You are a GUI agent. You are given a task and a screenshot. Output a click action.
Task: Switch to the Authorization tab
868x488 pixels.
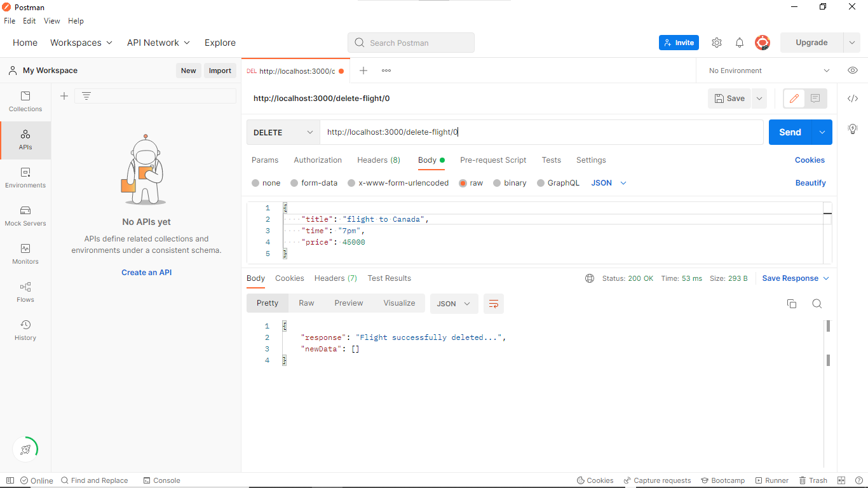(318, 160)
